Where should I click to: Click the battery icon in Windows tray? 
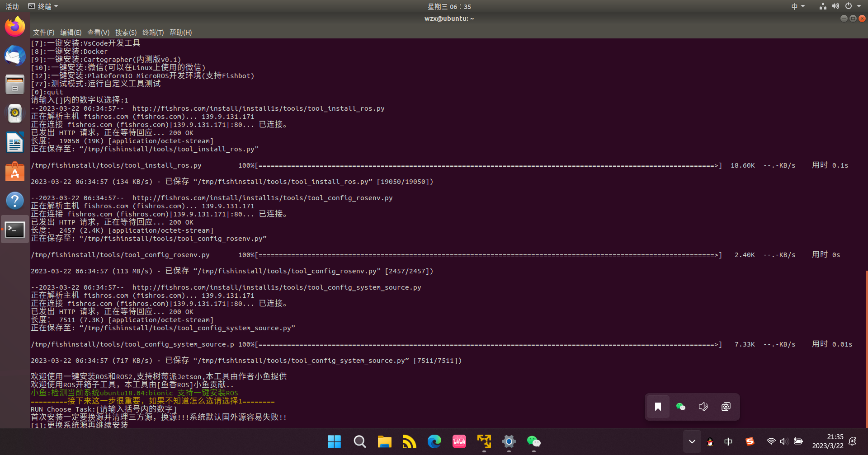click(x=798, y=441)
